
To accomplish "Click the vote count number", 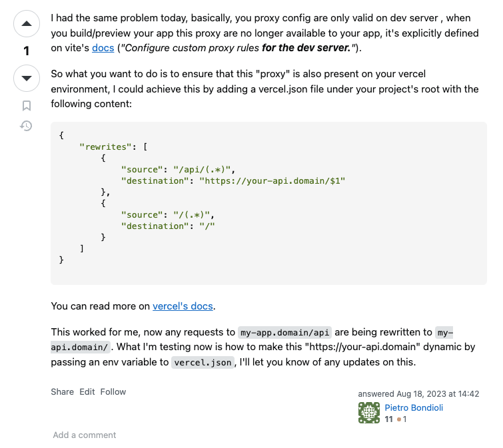I will (x=26, y=51).
